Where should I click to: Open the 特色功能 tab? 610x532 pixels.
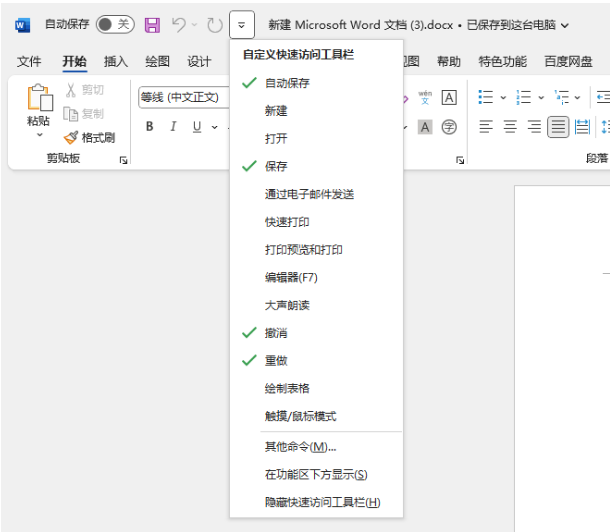(502, 61)
